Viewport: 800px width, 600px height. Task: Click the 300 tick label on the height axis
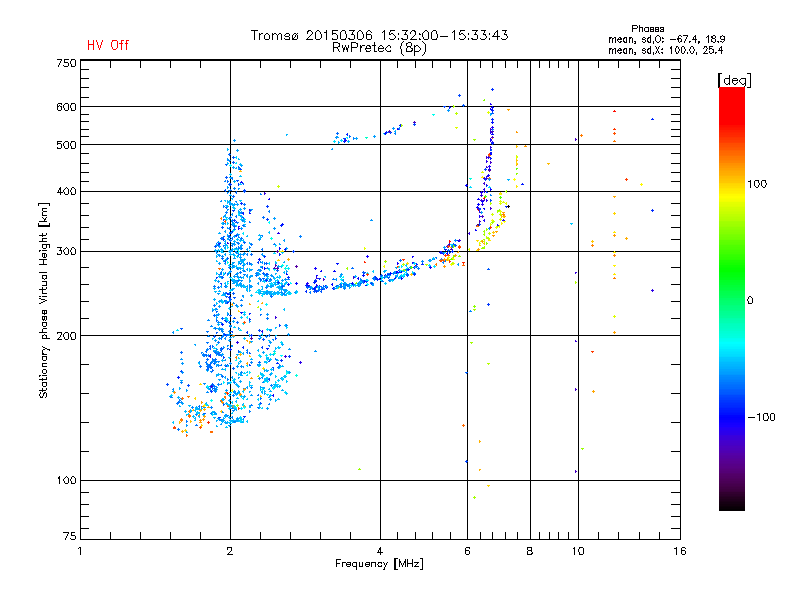[x=66, y=252]
